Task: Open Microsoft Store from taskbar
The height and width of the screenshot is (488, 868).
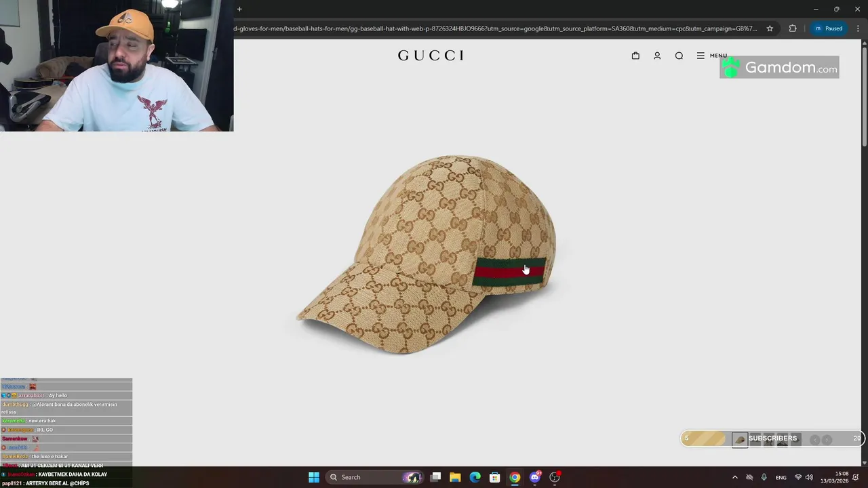Action: 495,477
